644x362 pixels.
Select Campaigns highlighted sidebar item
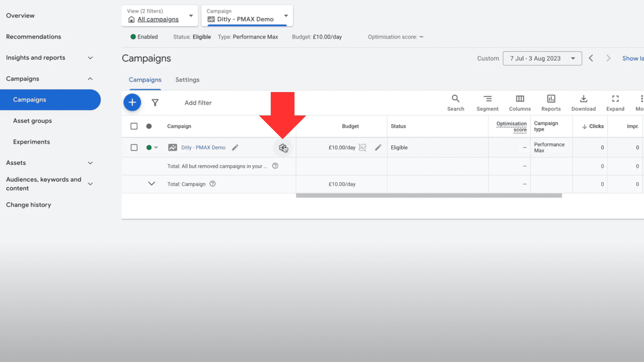(x=50, y=100)
